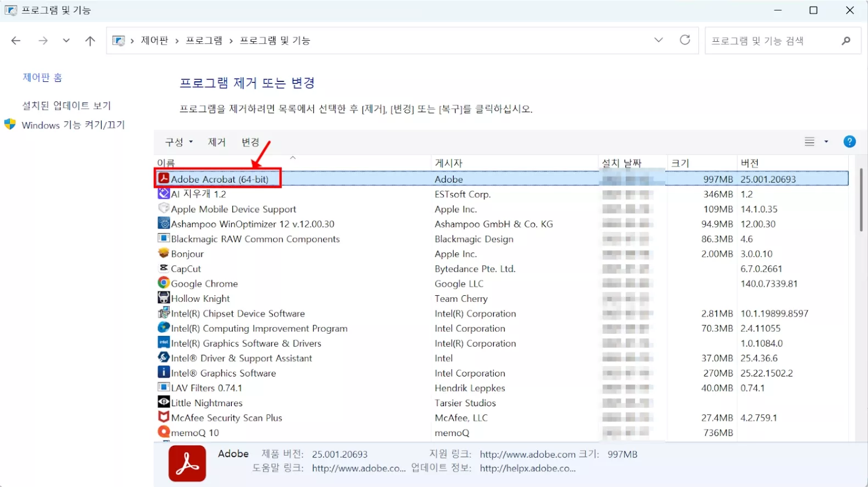Click the LAV Filters 0.74.1 icon
This screenshot has height=487, width=868.
[x=163, y=387]
